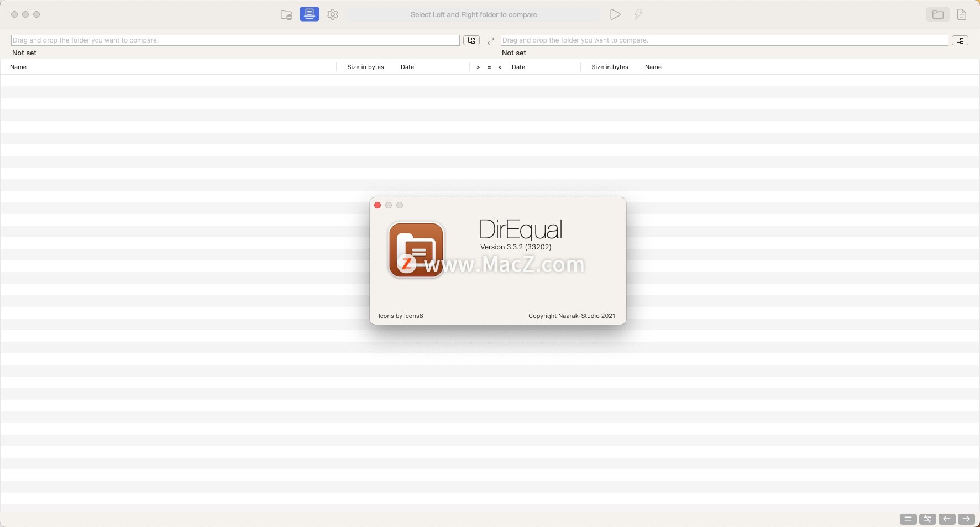980x527 pixels.
Task: Click the folder with minus toolbar icon
Action: click(286, 15)
